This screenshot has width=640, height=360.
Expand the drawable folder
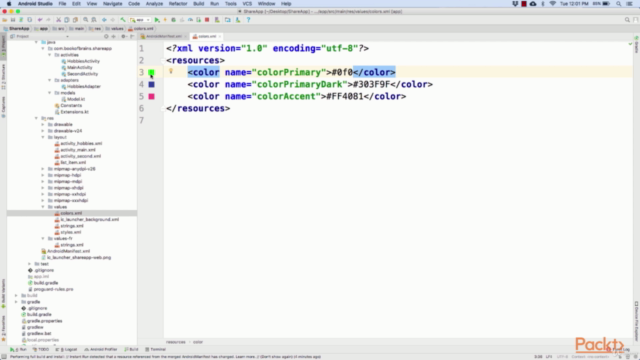43,124
